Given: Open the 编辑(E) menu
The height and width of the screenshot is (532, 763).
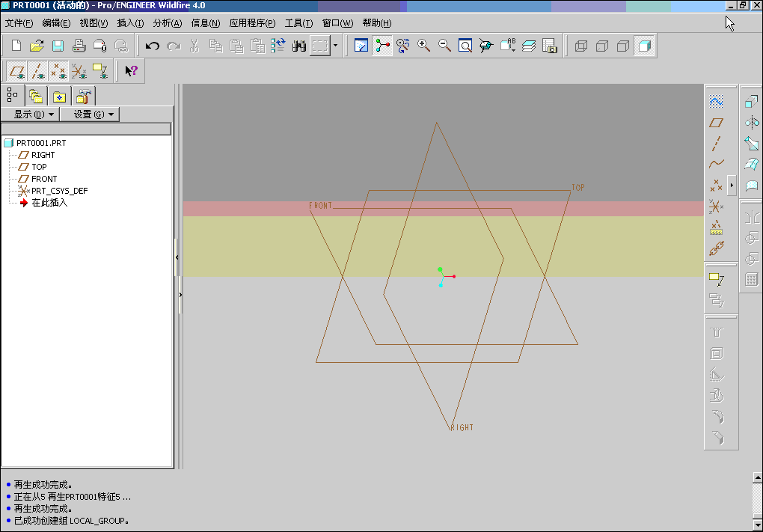Looking at the screenshot, I should tap(56, 23).
